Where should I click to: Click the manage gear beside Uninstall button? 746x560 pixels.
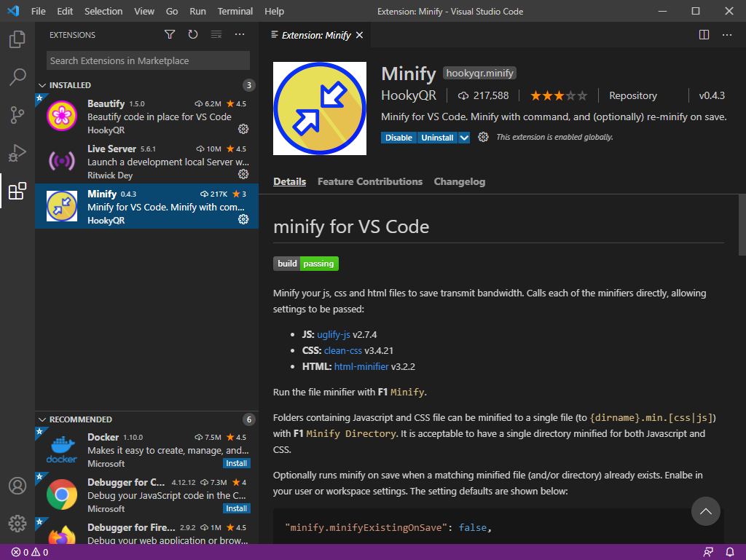(x=484, y=137)
